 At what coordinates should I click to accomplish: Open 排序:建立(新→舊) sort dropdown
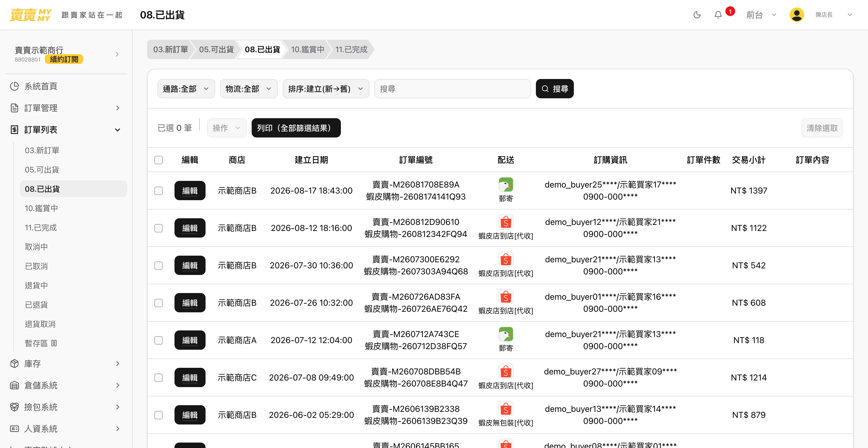tap(326, 89)
